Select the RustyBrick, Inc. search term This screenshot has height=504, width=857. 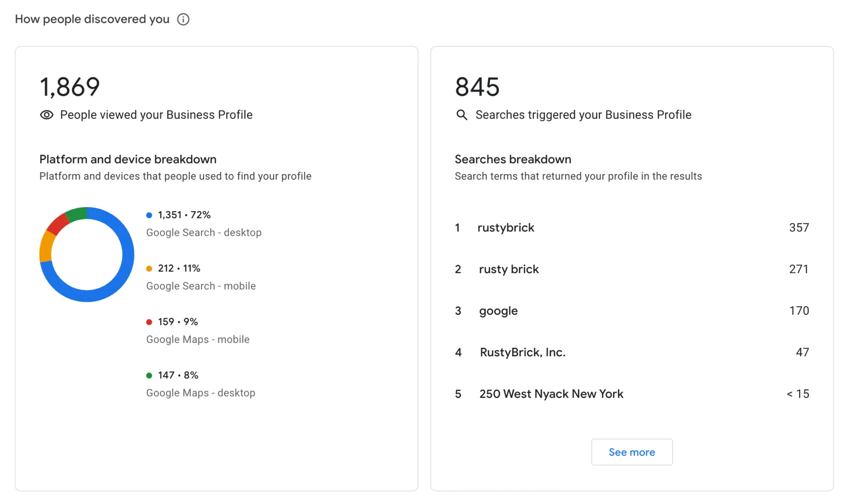pos(522,352)
